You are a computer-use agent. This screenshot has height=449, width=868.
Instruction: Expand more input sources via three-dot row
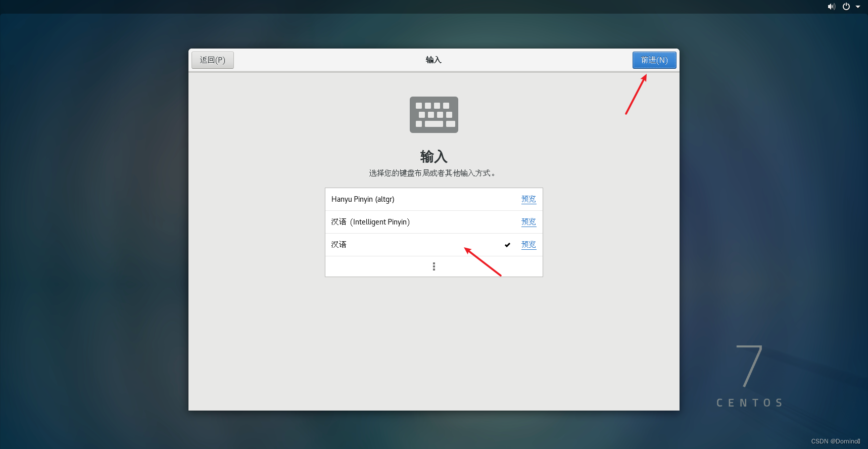(433, 266)
